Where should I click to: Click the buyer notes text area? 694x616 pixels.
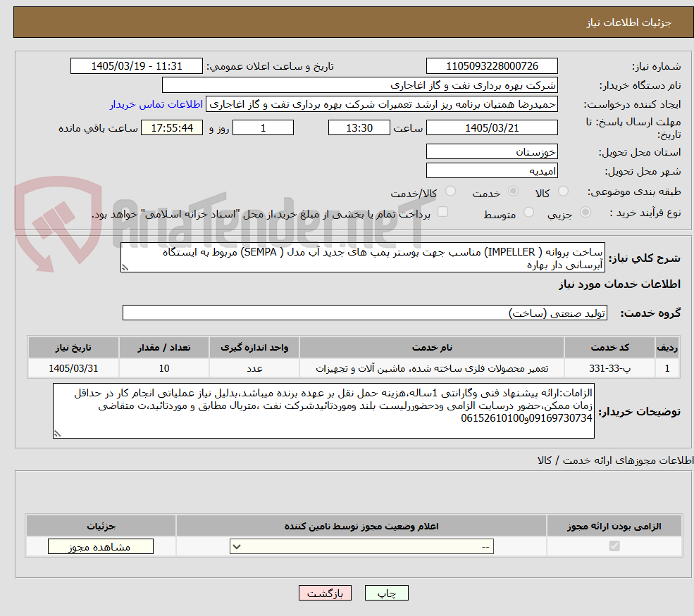coord(323,411)
